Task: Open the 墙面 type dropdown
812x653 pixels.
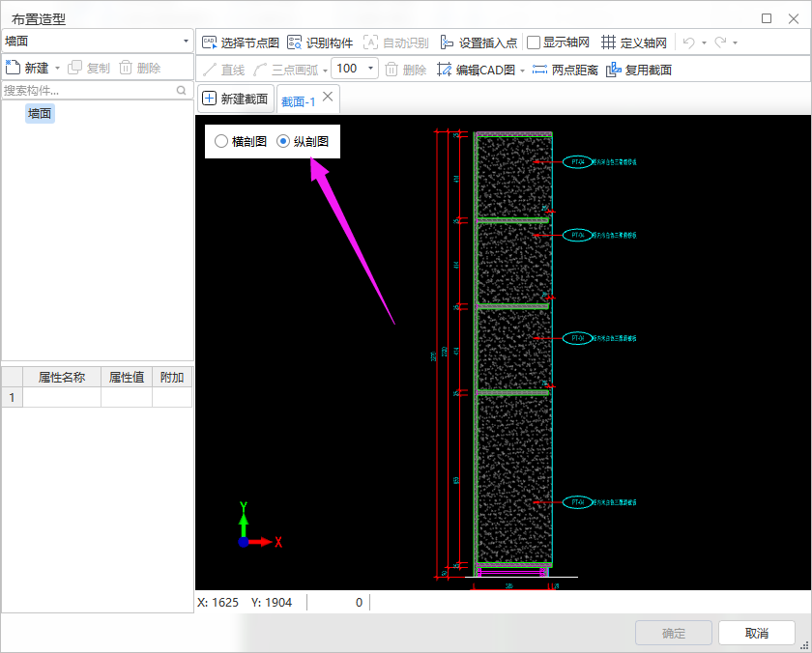Action: pos(97,42)
